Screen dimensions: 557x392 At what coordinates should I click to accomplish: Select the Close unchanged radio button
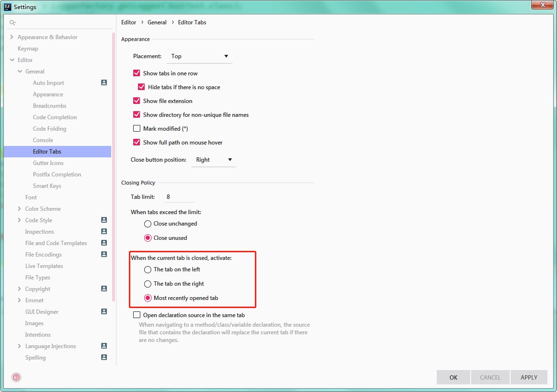coord(147,224)
